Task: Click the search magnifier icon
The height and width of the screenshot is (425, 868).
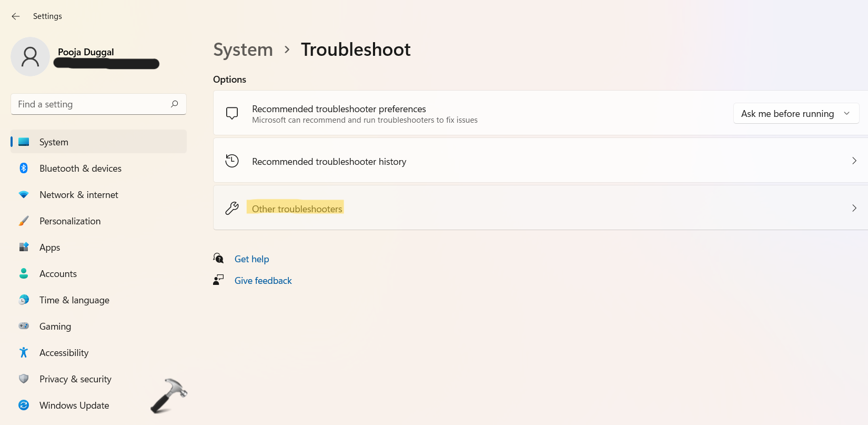Action: click(175, 104)
